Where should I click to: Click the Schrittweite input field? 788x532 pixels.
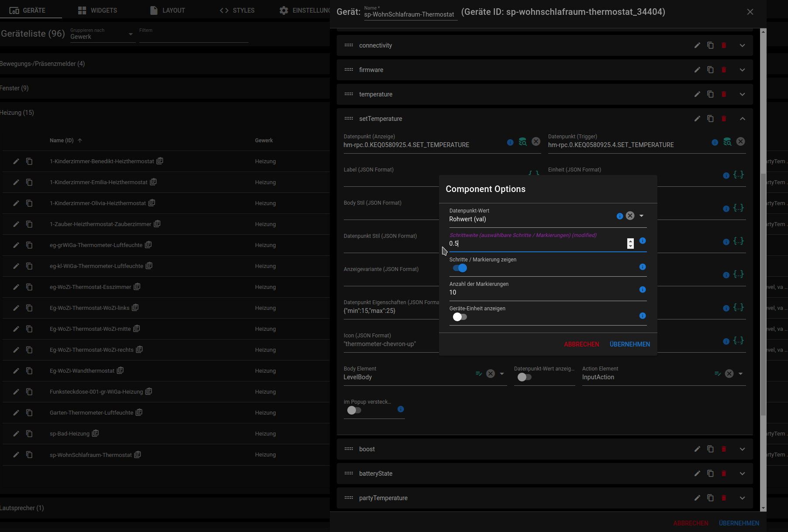point(537,244)
